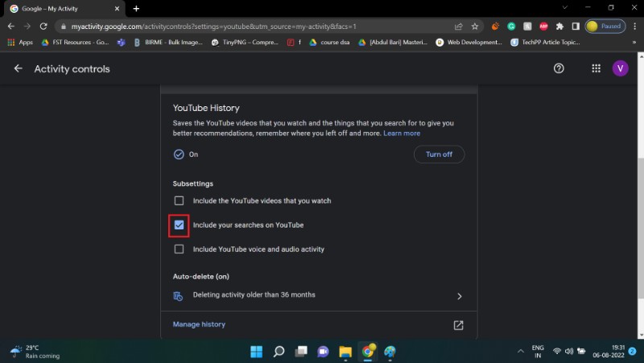Open the course dsa bookmark
644x363 pixels.
pos(329,43)
